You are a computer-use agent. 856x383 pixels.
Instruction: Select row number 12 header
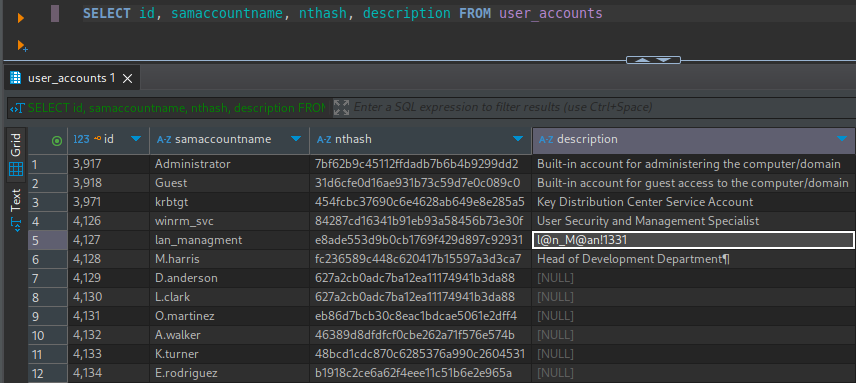tap(47, 374)
